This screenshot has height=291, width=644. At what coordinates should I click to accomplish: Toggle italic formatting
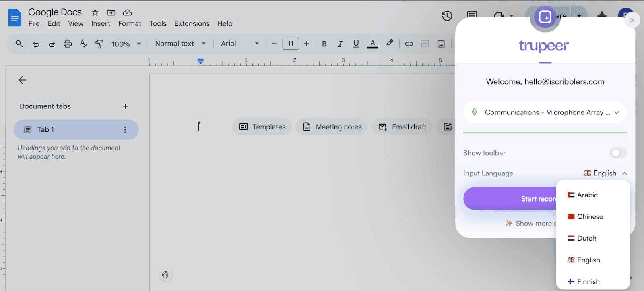click(x=340, y=44)
